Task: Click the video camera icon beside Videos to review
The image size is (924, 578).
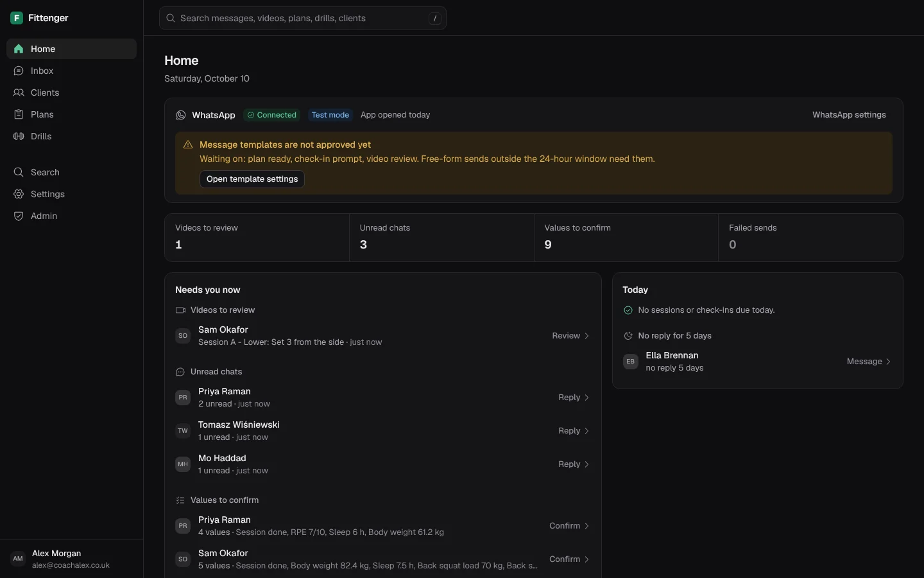Action: pyautogui.click(x=180, y=310)
